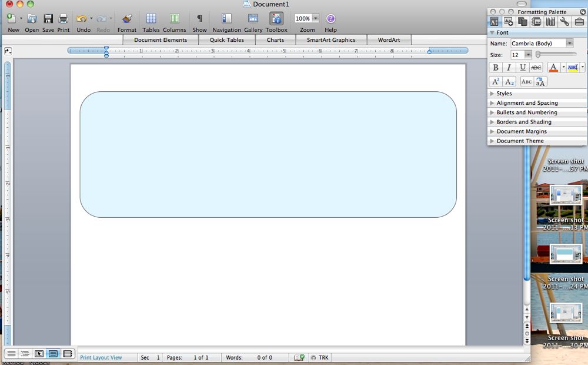Toggle track changes via TRK indicator
The image size is (588, 365).
319,357
